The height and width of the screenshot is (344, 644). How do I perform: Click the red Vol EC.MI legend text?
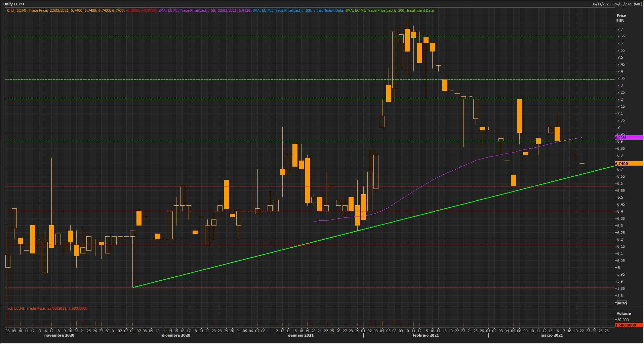(x=47, y=308)
